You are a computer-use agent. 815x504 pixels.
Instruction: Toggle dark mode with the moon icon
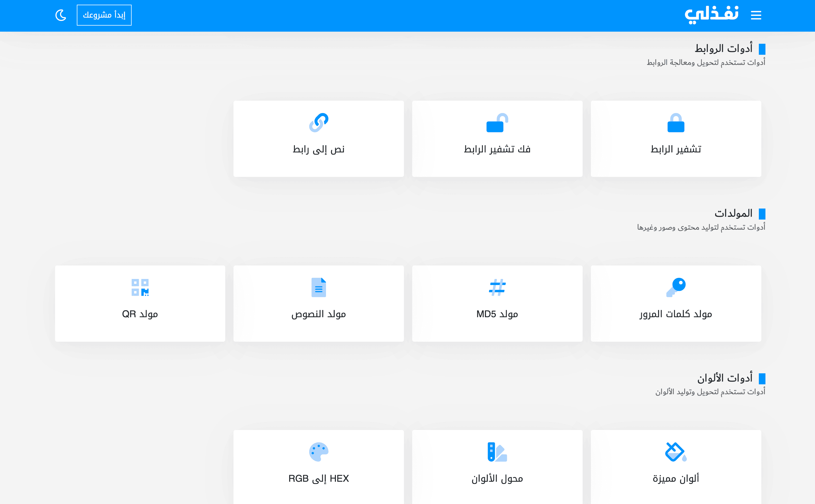point(61,15)
